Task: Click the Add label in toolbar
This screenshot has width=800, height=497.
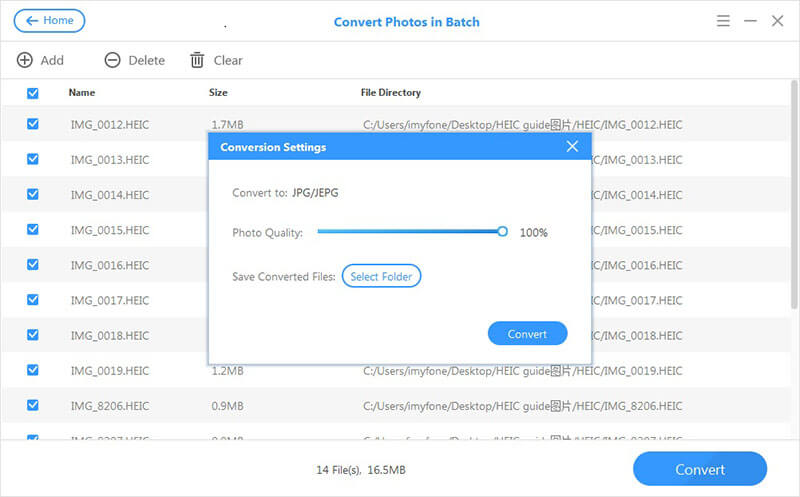Action: click(52, 60)
